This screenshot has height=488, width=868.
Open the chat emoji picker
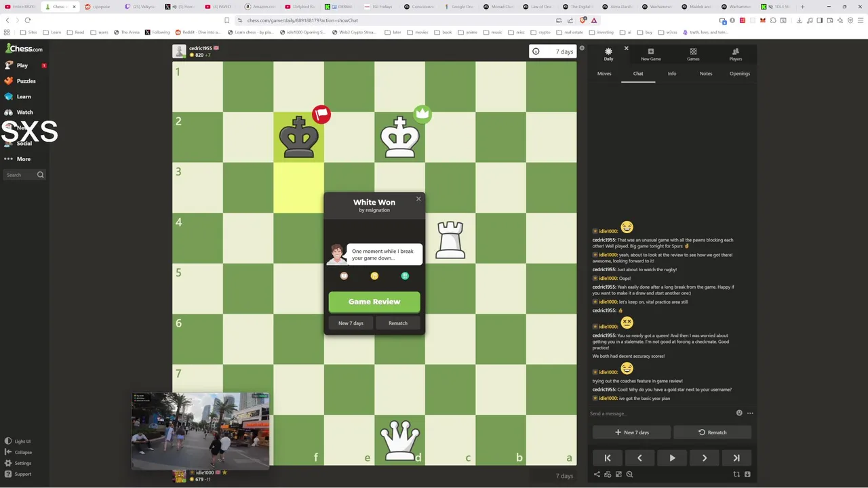(739, 413)
